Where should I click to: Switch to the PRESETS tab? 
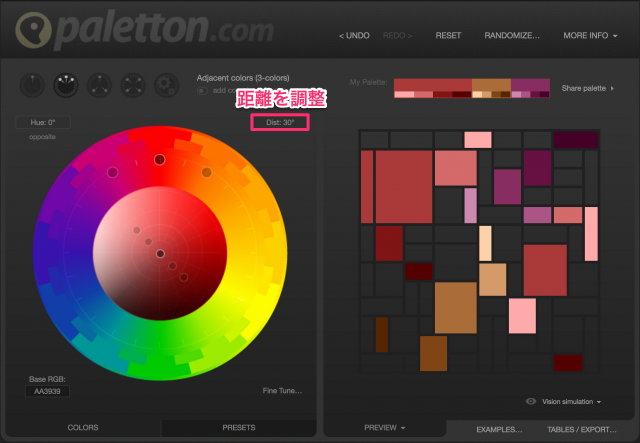pyautogui.click(x=239, y=427)
